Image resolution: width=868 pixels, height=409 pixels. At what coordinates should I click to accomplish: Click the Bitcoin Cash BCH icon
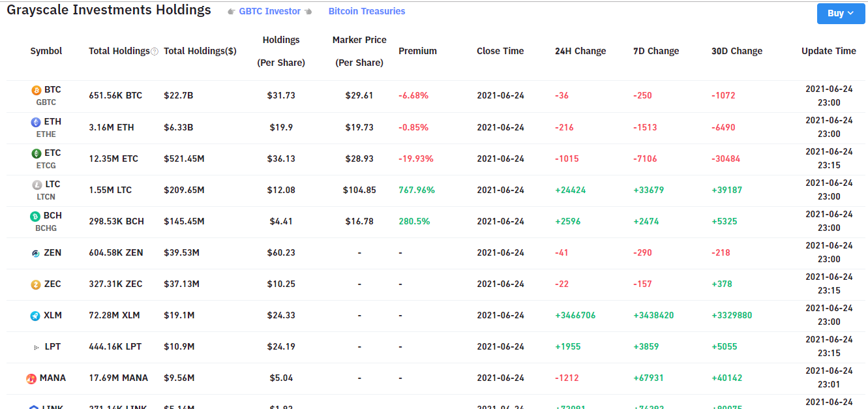tap(35, 216)
